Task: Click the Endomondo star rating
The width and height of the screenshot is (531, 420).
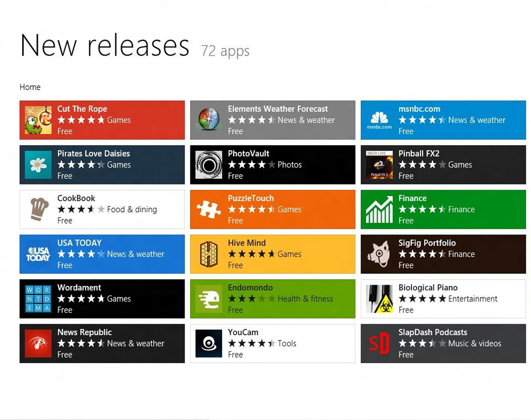Action: pyautogui.click(x=252, y=298)
